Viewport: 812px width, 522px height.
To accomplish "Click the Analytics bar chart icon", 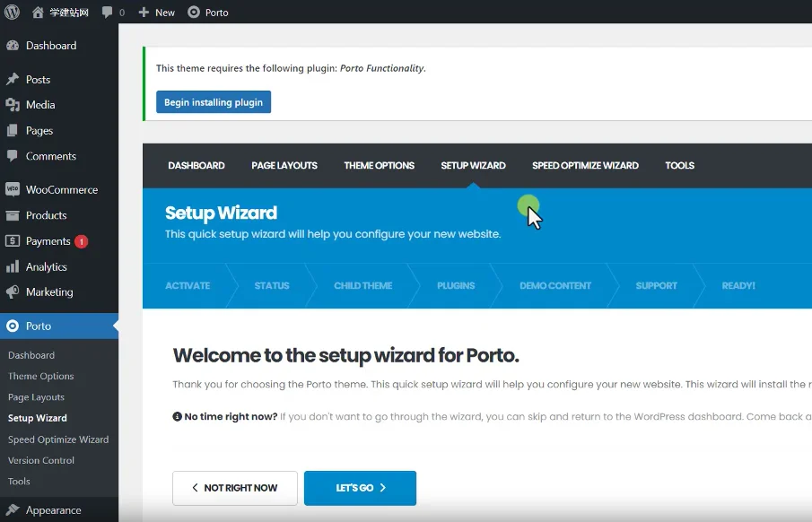I will click(x=13, y=266).
